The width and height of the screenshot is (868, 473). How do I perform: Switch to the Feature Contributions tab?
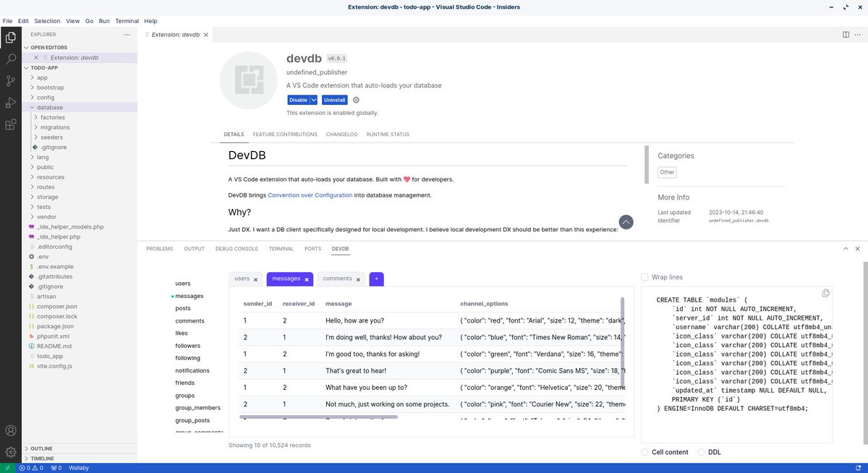[285, 135]
